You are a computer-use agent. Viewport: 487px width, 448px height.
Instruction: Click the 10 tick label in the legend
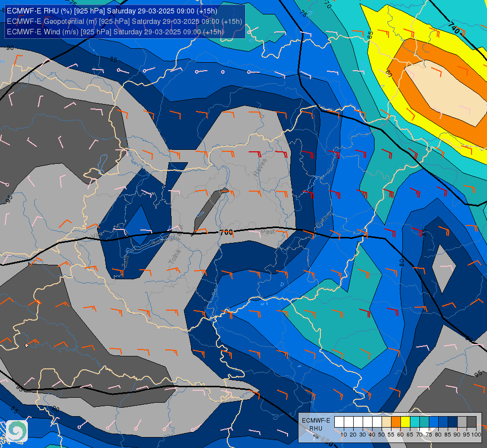[344, 435]
